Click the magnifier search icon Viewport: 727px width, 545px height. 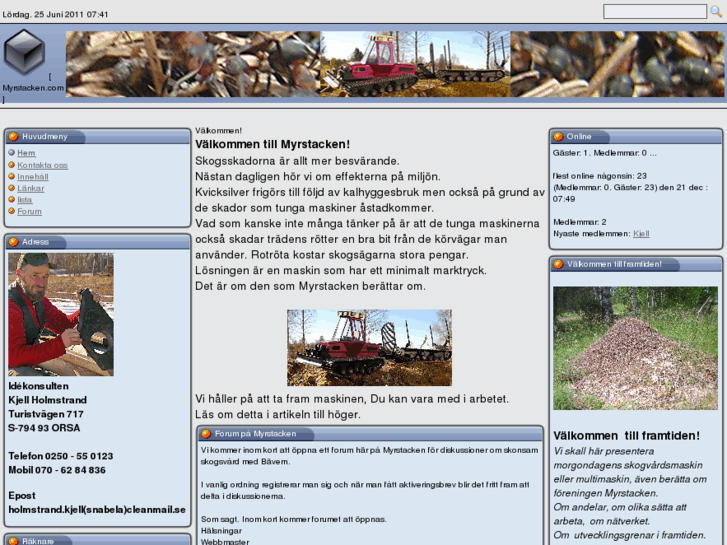point(716,12)
